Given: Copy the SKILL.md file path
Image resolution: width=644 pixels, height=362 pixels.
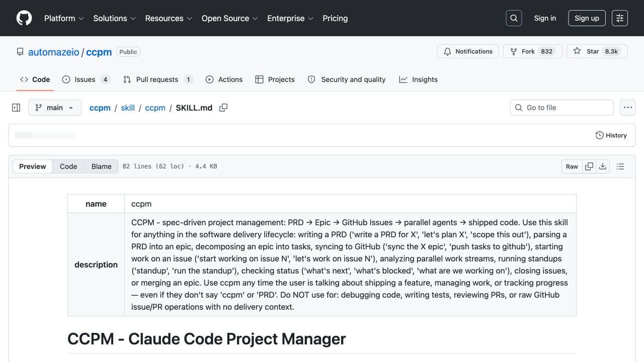Looking at the screenshot, I should [223, 108].
